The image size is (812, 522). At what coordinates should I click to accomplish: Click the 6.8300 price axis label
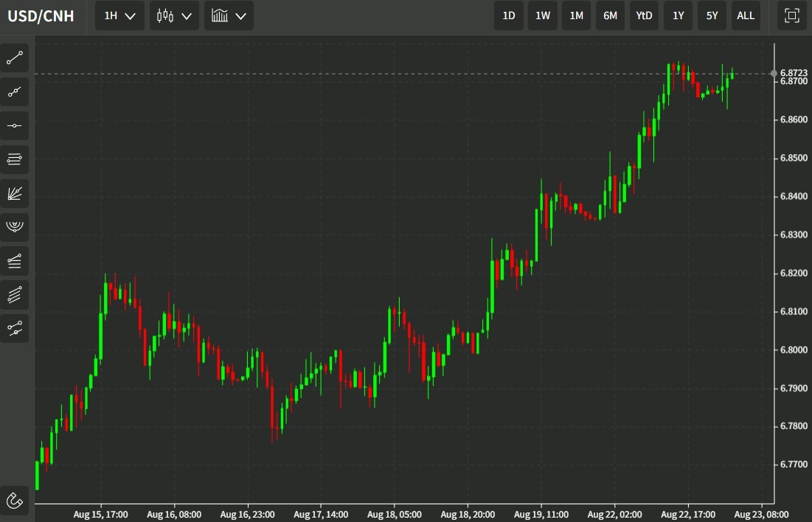click(x=794, y=234)
